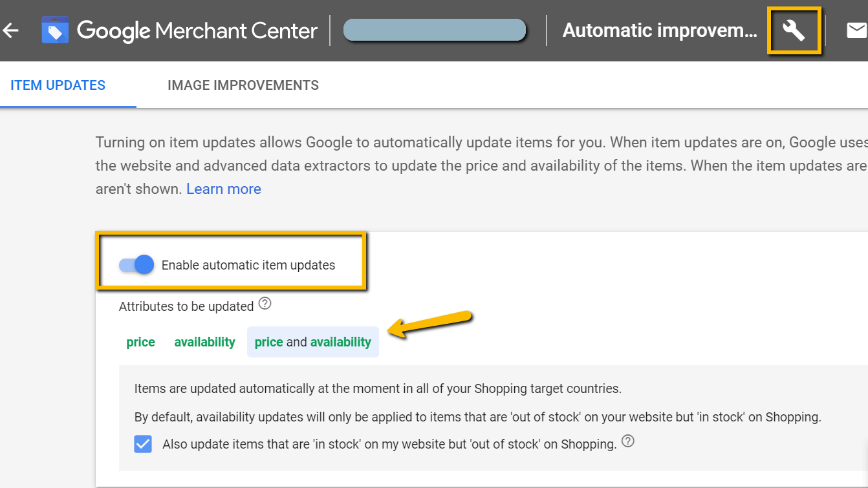Select the price and availability option
Image resolution: width=868 pixels, height=488 pixels.
313,342
